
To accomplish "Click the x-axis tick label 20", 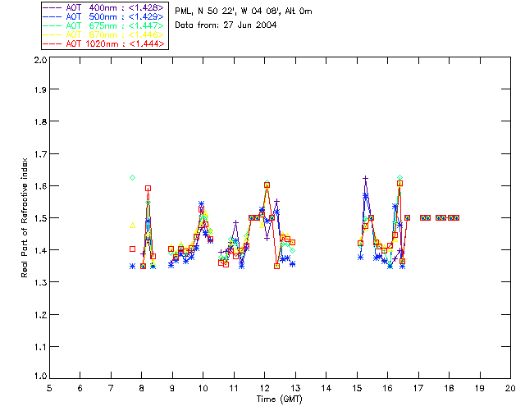I will [510, 388].
